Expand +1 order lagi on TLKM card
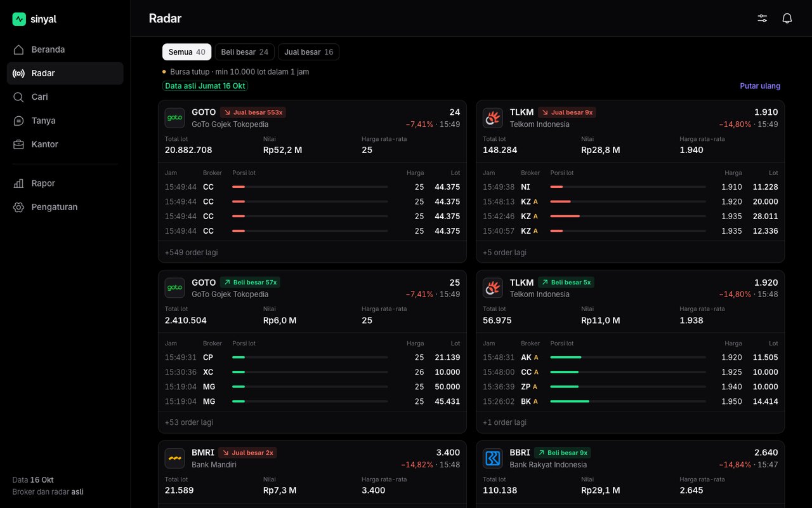The height and width of the screenshot is (508, 812). [x=504, y=422]
